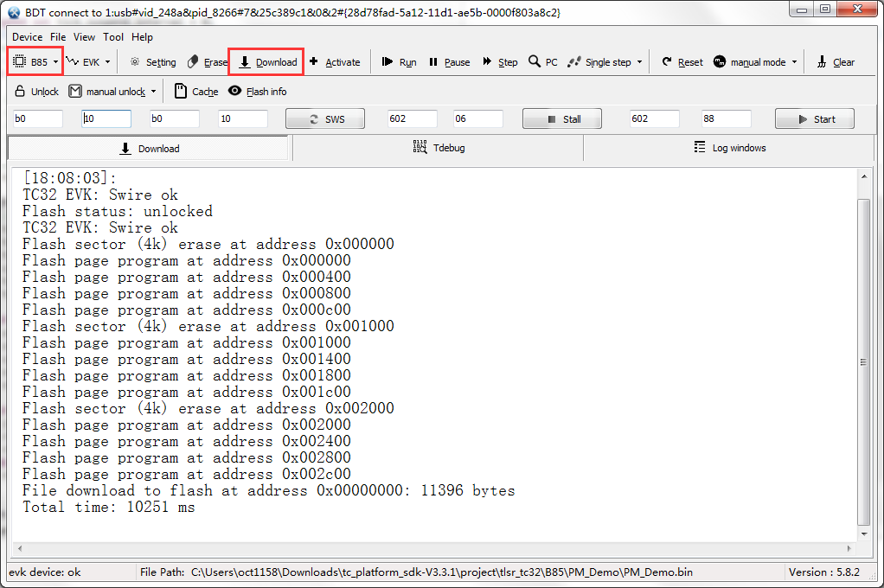Toggle the Cache option
The width and height of the screenshot is (884, 588).
pos(181,91)
